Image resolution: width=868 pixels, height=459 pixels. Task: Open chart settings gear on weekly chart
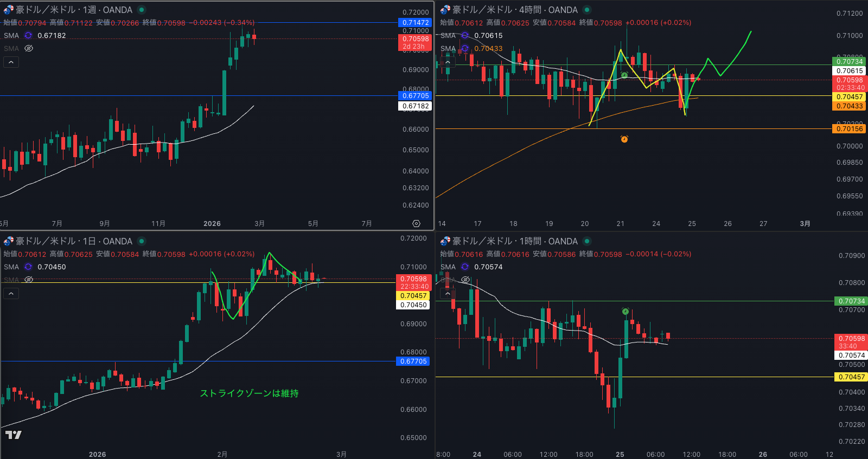tap(416, 223)
